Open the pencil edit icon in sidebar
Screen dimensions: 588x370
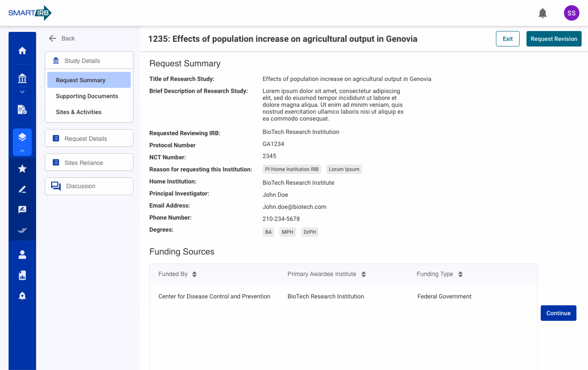pyautogui.click(x=22, y=189)
